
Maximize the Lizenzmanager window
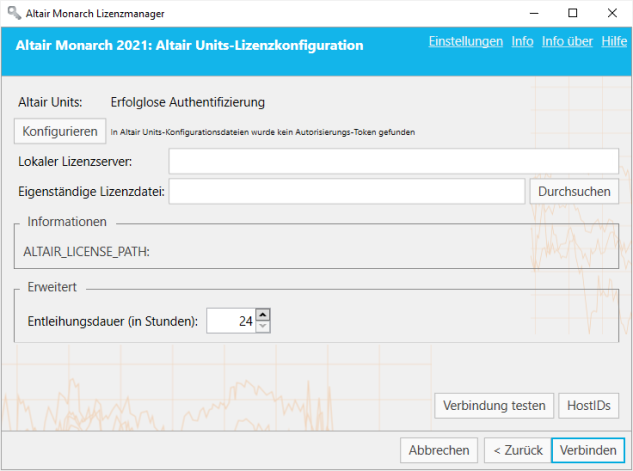pyautogui.click(x=572, y=13)
